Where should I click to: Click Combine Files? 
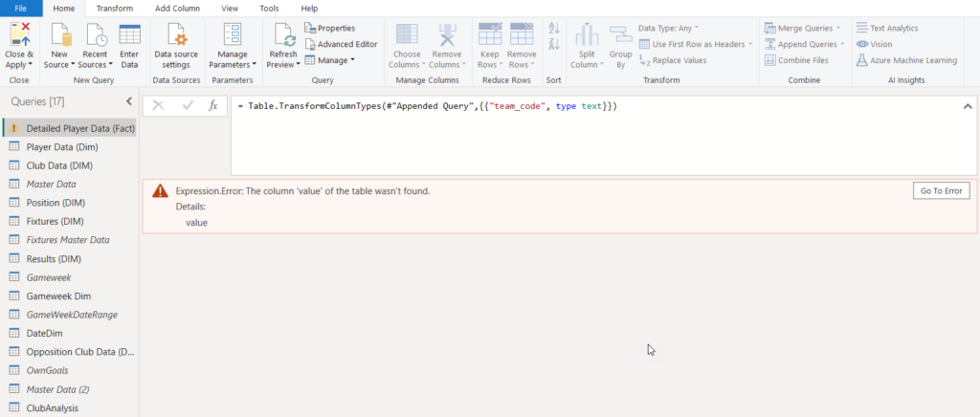click(796, 60)
